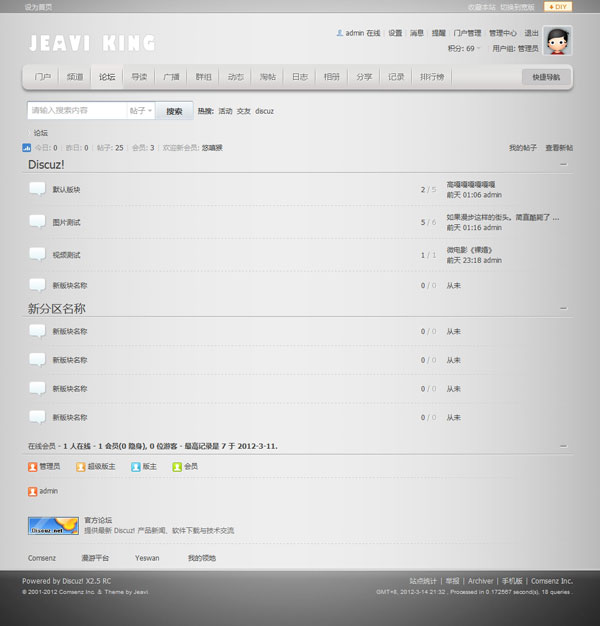Screen dimensions: 600x626
Task: Collapse the Discuz! category section
Action: point(563,164)
